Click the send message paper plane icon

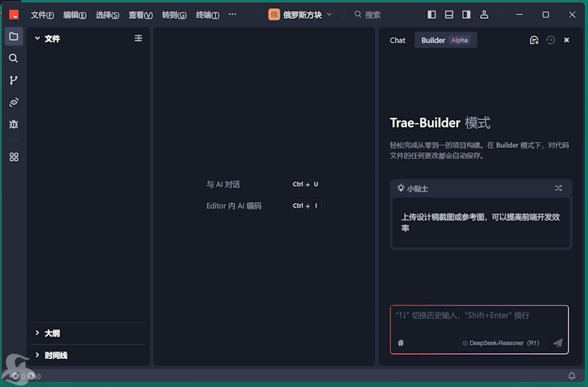[x=558, y=342]
